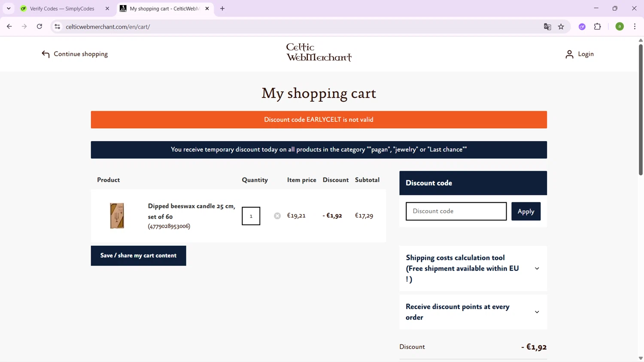This screenshot has width=644, height=362.
Task: Click the translate page icon
Action: coord(547,27)
